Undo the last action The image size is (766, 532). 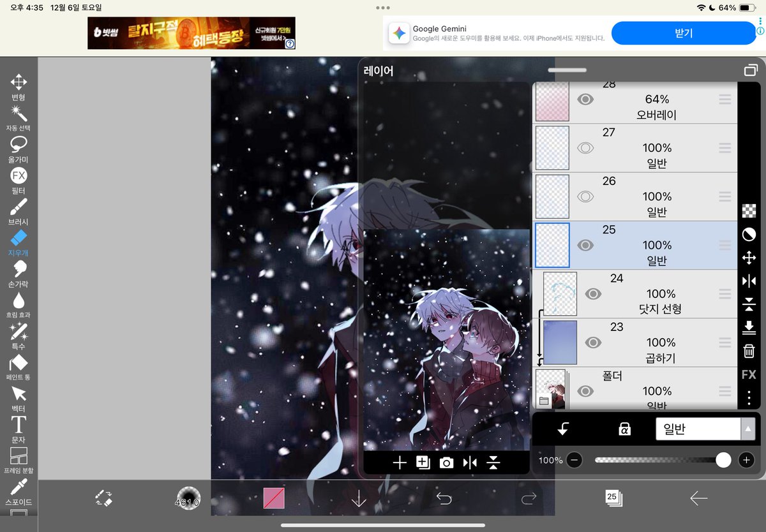coord(444,498)
